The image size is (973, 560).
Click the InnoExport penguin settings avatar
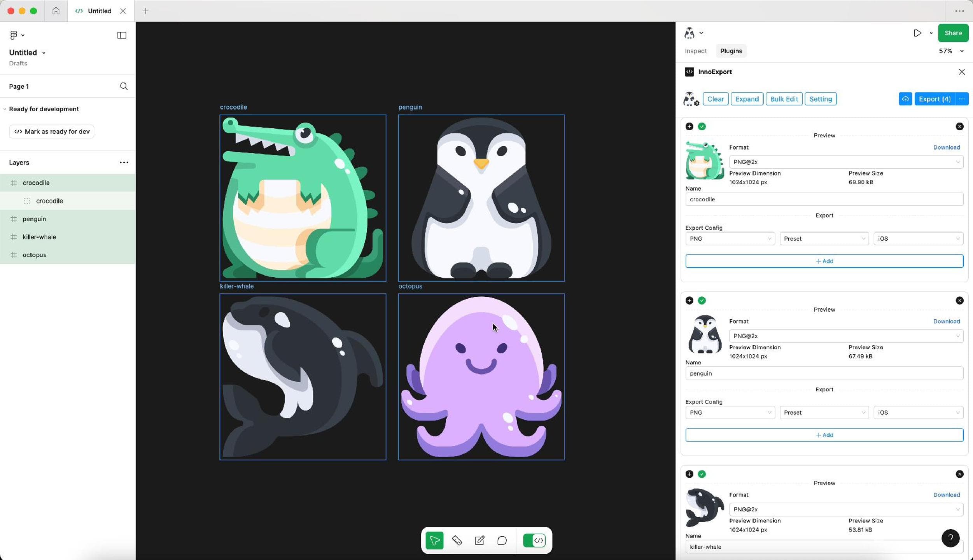(691, 99)
